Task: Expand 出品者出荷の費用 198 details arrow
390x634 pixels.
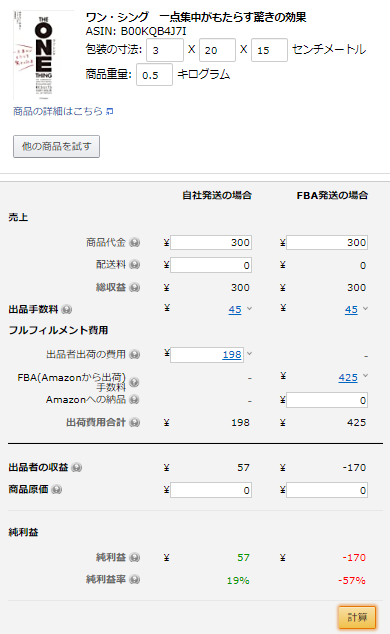Action: (x=249, y=354)
